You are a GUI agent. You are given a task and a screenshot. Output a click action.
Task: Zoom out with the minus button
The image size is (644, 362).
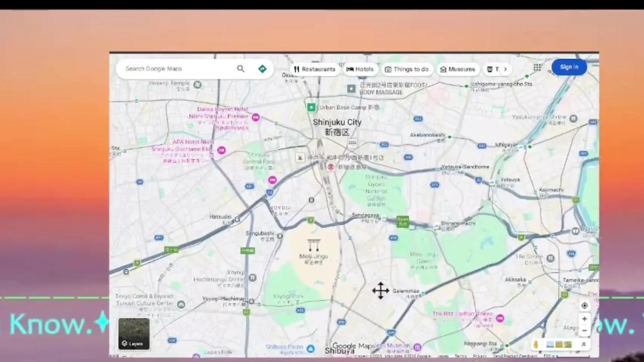pos(584,331)
